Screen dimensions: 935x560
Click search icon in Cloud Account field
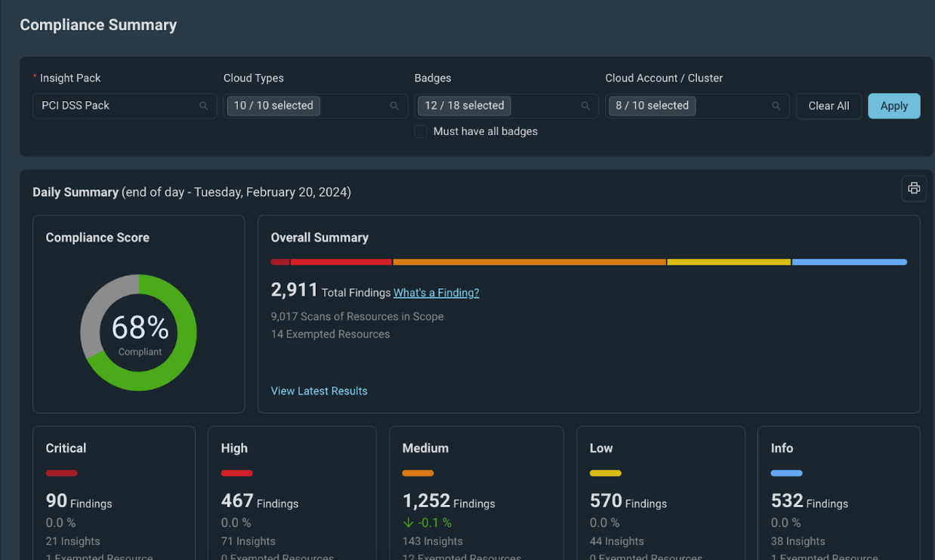[x=776, y=106]
